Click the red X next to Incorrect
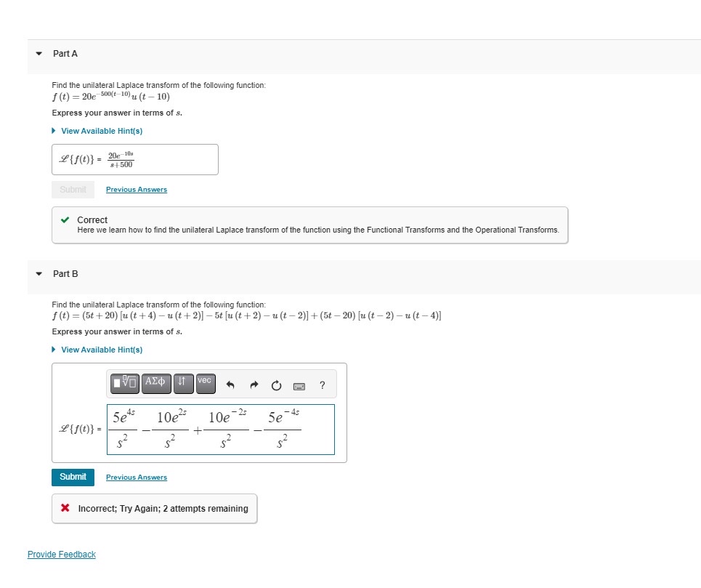Screen dimensions: 701x588 tap(64, 509)
